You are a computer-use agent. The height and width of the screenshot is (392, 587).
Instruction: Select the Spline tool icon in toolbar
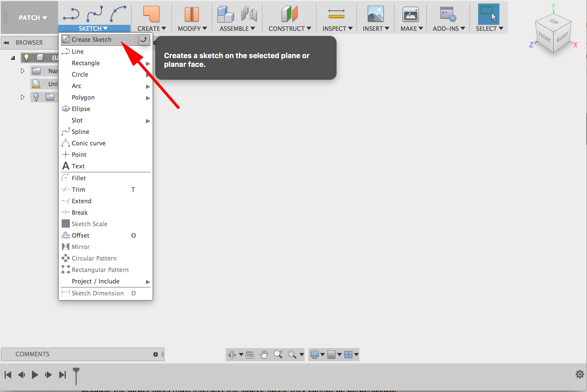click(95, 14)
